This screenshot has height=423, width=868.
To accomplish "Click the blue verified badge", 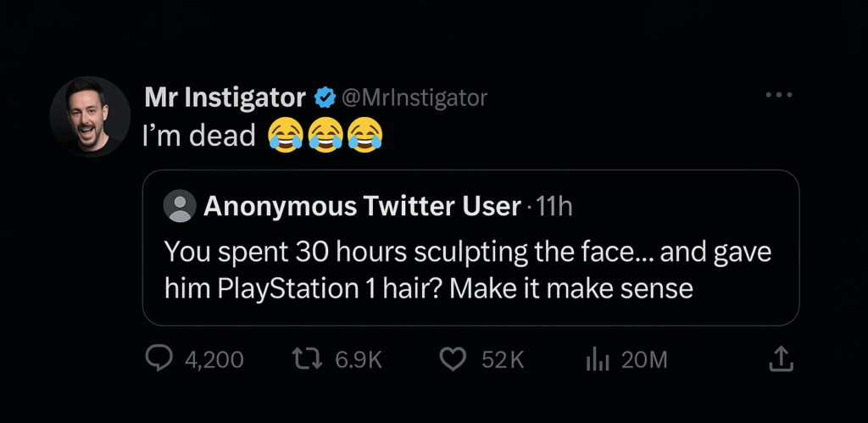I will click(x=323, y=98).
